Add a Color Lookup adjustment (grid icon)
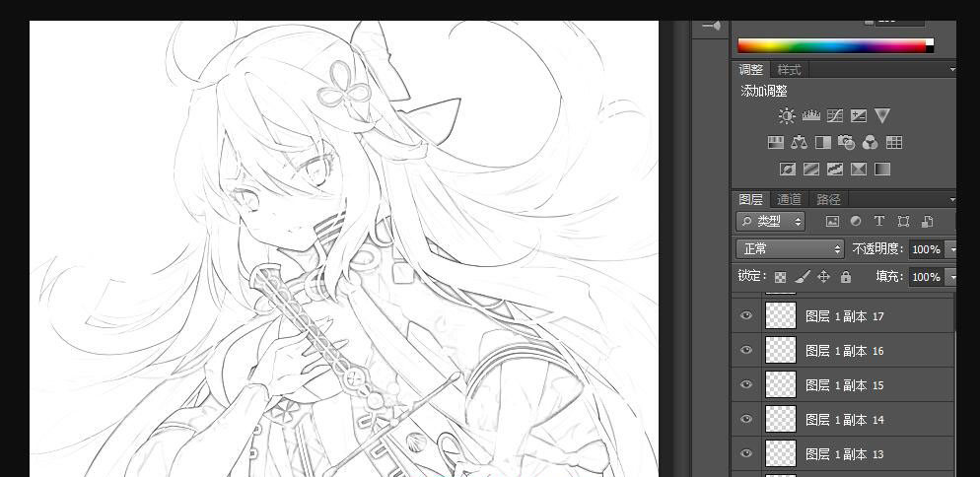Viewport: 980px width, 477px height. click(894, 143)
